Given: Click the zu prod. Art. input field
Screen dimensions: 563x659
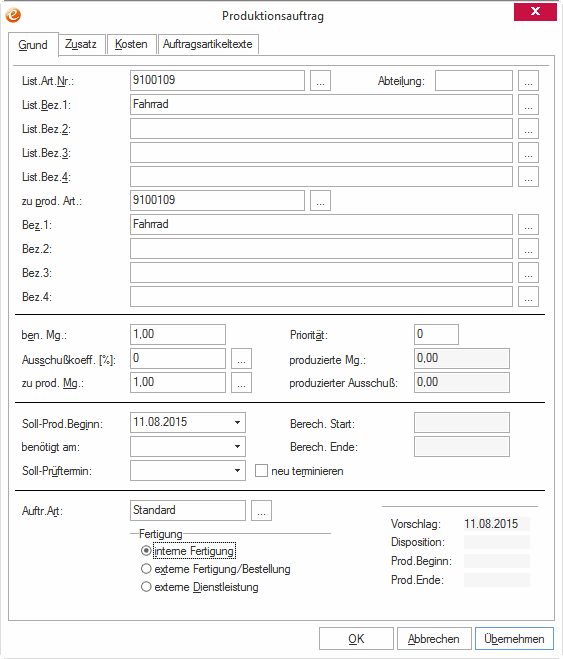Looking at the screenshot, I should point(217,200).
